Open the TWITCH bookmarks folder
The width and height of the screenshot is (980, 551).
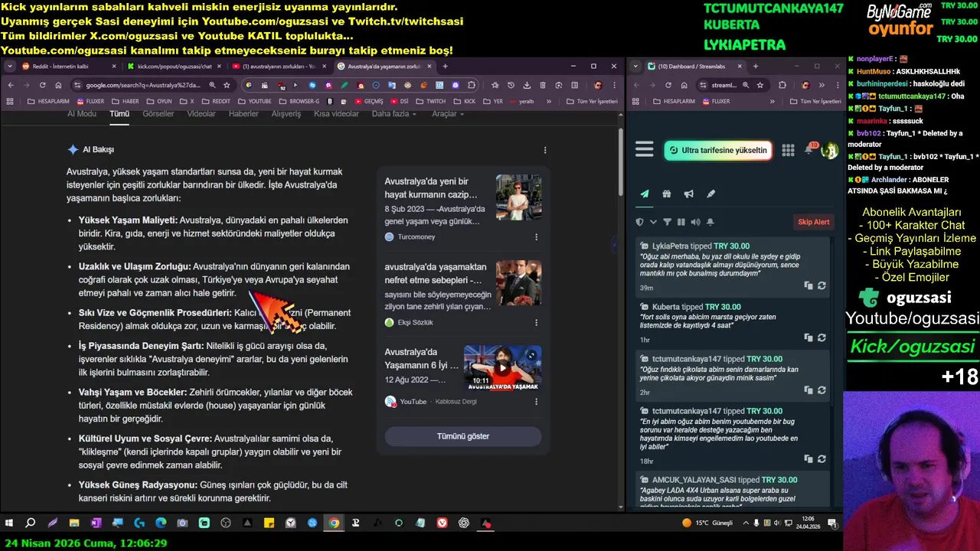point(430,101)
